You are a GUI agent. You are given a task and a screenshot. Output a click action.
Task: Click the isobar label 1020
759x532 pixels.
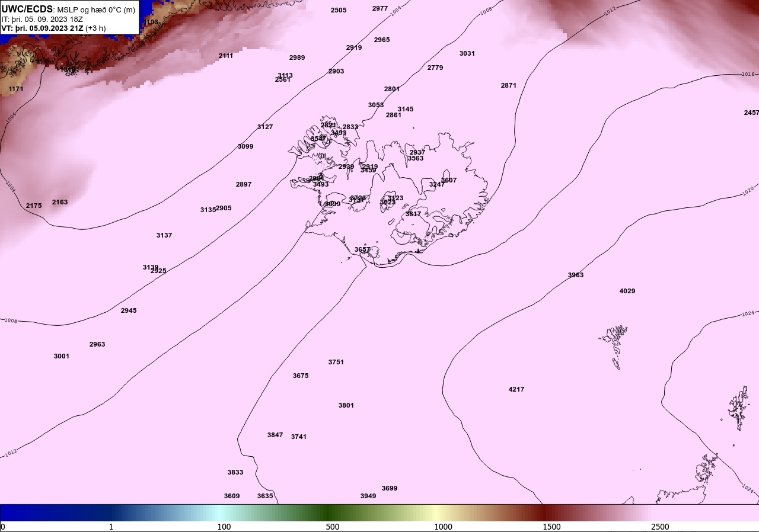coord(748,191)
